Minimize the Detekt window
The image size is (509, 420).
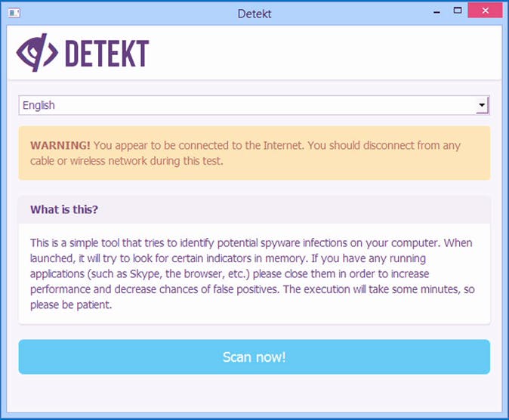tap(437, 12)
